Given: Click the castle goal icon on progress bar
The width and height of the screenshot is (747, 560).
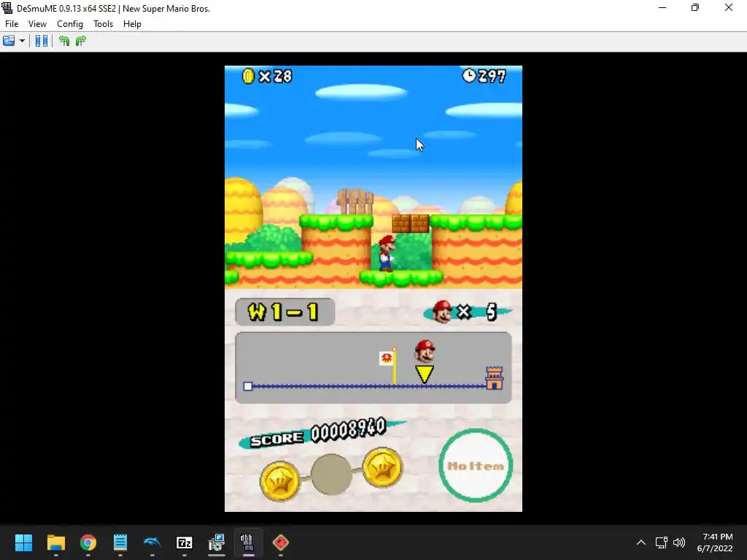Looking at the screenshot, I should [494, 378].
